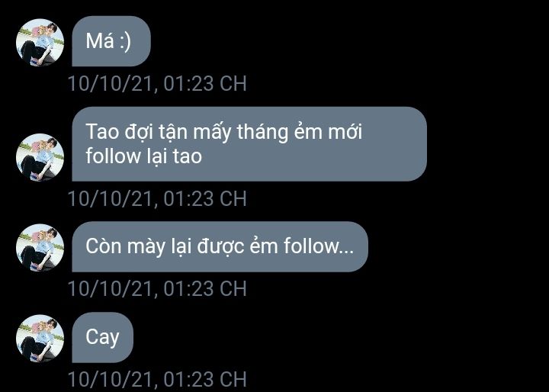Screen dimensions: 549x392
Task: Tap the word 'được' in third message
Action: (x=220, y=246)
